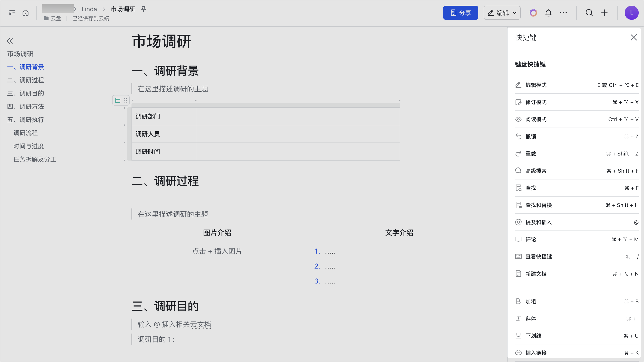Close the 快捷键 shortcuts panel
The height and width of the screenshot is (362, 644).
coord(634,37)
